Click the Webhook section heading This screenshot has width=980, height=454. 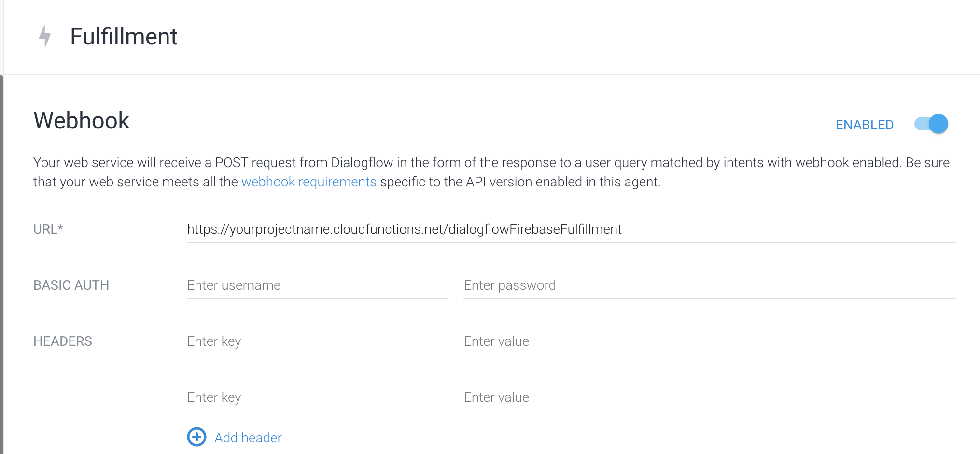point(82,121)
